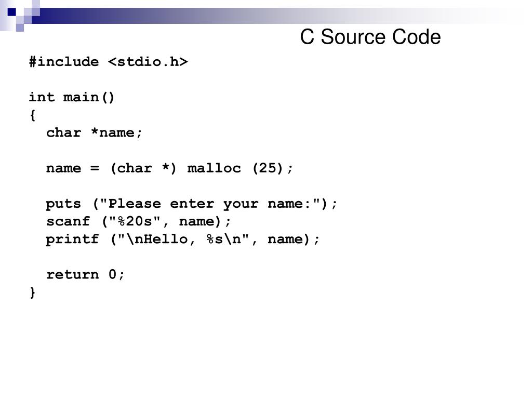The image size is (532, 399).
Task: Click the dark blue square decoration
Action: 12,12
